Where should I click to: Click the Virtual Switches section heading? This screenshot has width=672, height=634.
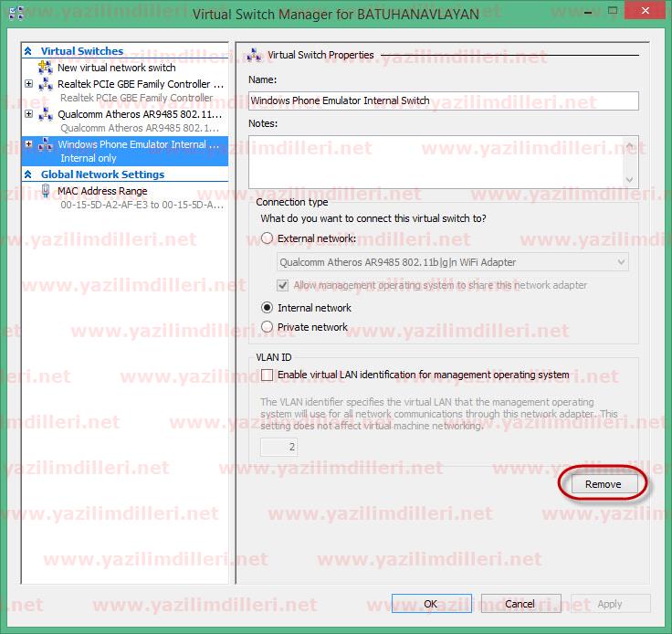pyautogui.click(x=82, y=51)
